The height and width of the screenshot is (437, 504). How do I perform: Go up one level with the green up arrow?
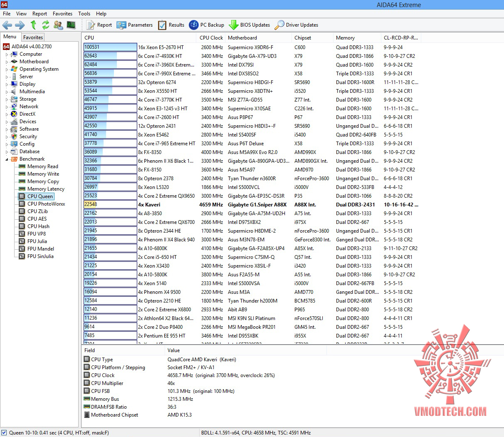coord(33,25)
